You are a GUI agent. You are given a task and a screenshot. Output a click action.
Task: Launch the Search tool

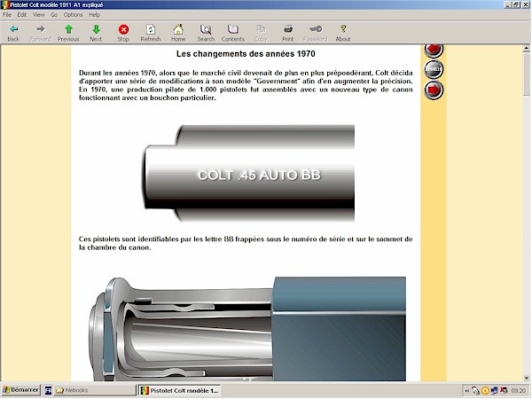pyautogui.click(x=206, y=33)
